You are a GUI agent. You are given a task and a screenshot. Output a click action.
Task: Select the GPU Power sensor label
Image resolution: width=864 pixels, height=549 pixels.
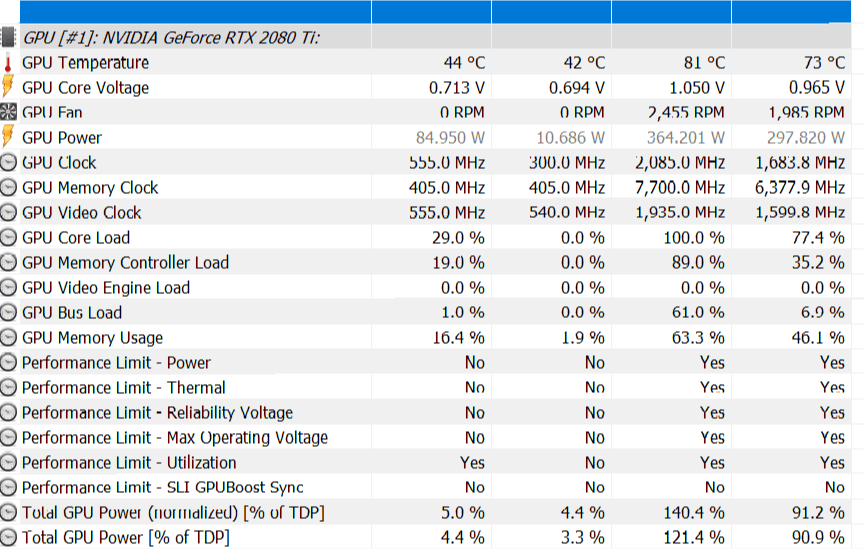[62, 138]
